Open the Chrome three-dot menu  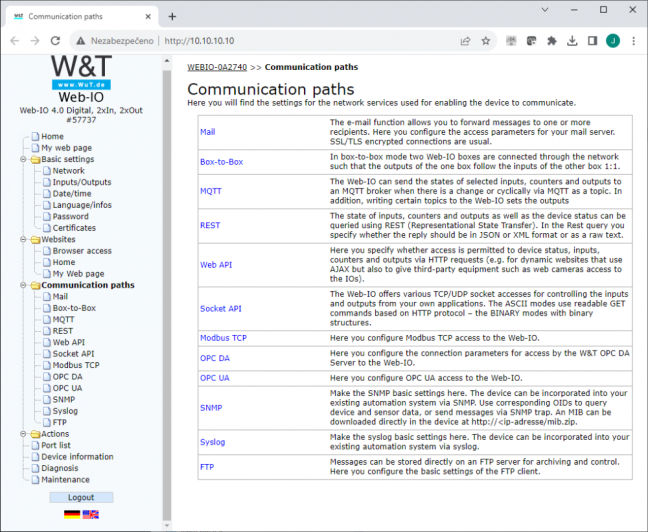(634, 41)
